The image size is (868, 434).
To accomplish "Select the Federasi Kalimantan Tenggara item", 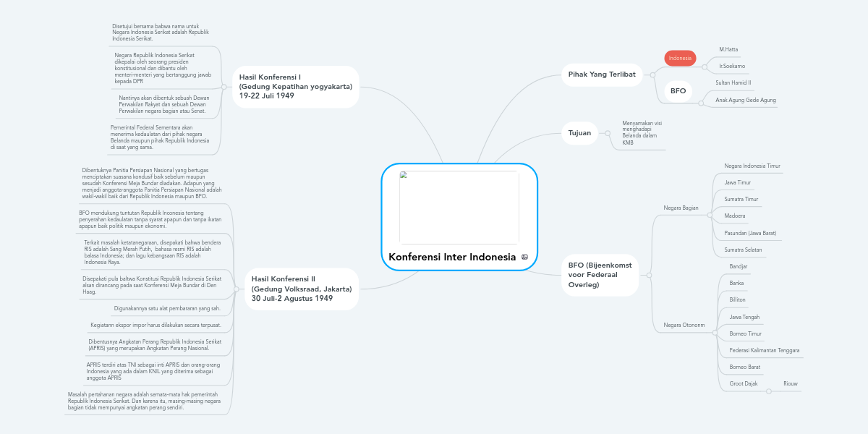I will (764, 351).
